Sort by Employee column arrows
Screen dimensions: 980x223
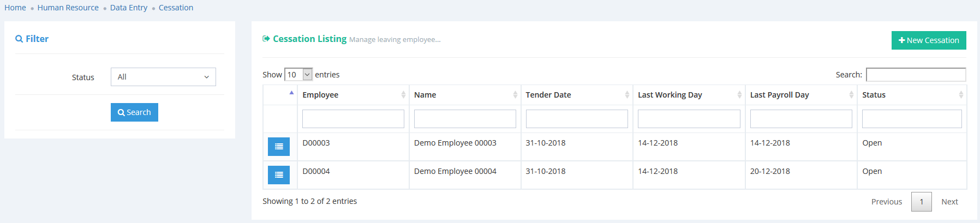tap(403, 95)
